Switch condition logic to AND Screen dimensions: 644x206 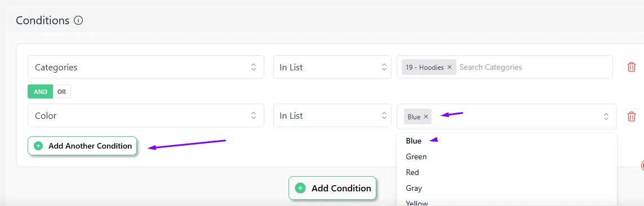coord(40,92)
